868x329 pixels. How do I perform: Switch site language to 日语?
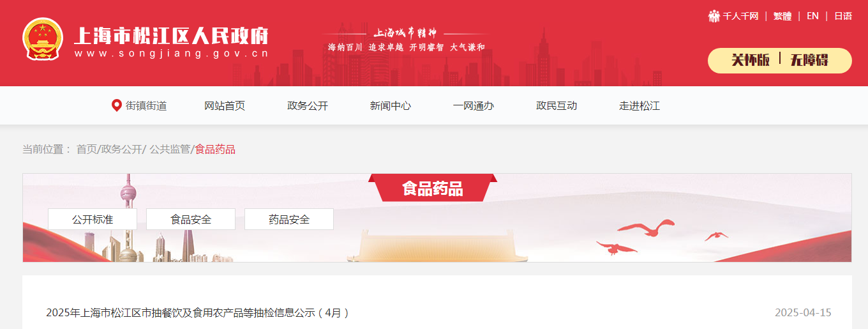coord(843,16)
